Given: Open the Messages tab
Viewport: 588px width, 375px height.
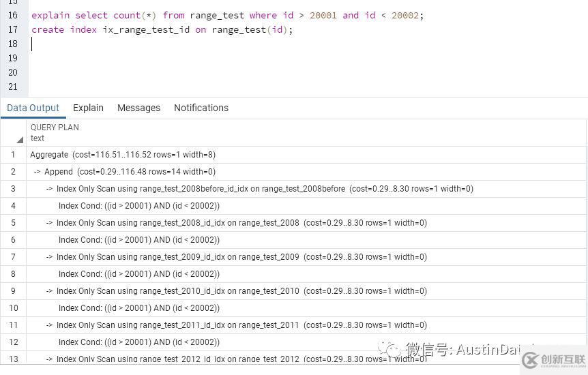Looking at the screenshot, I should (138, 108).
